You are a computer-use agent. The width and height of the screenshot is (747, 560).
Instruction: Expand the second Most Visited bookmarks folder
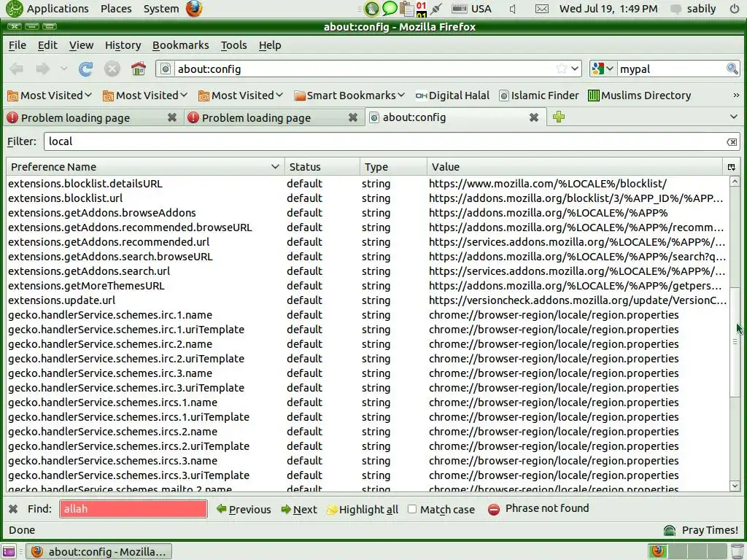[x=145, y=96]
